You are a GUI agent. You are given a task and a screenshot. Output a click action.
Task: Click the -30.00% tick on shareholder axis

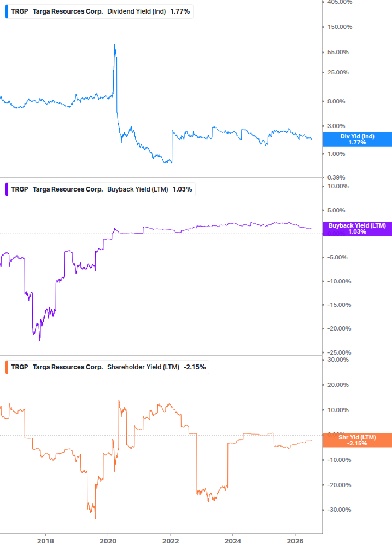click(339, 510)
